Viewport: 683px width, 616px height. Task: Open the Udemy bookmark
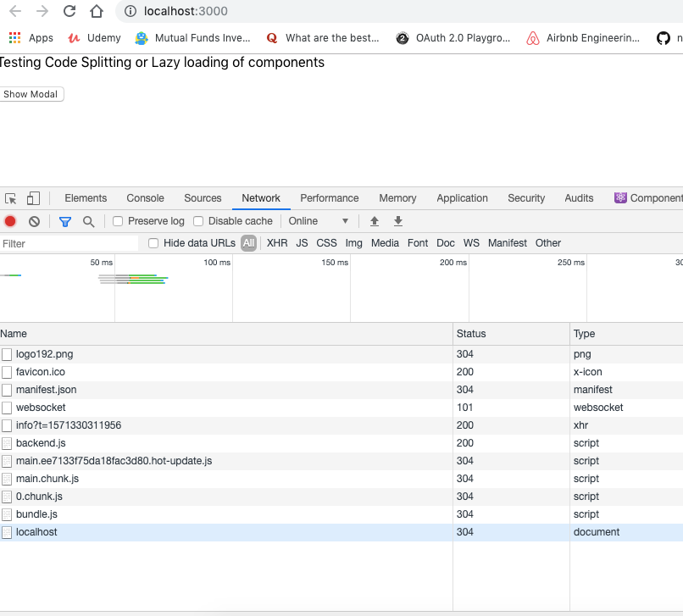tap(93, 37)
